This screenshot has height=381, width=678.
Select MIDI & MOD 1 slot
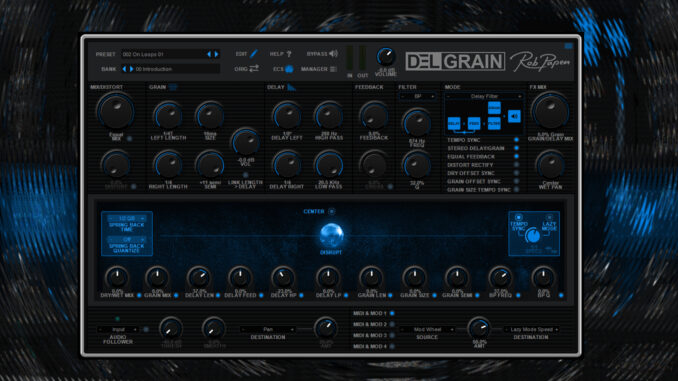(x=392, y=313)
